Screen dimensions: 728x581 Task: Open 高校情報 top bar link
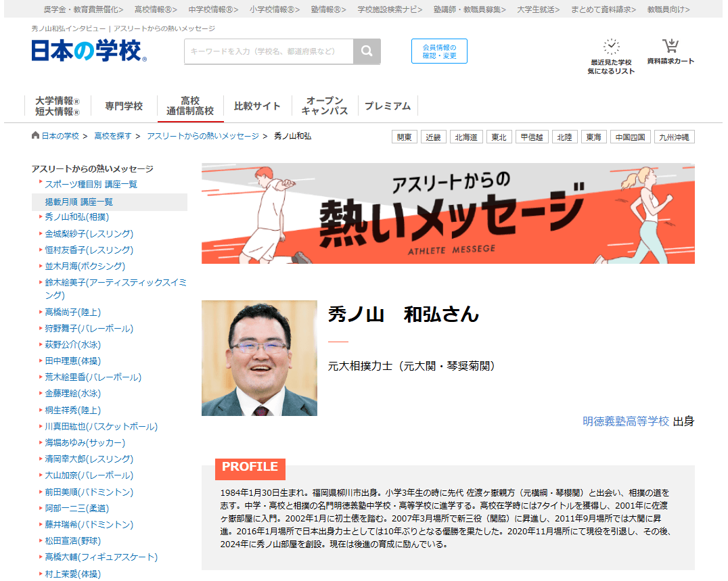tap(156, 9)
